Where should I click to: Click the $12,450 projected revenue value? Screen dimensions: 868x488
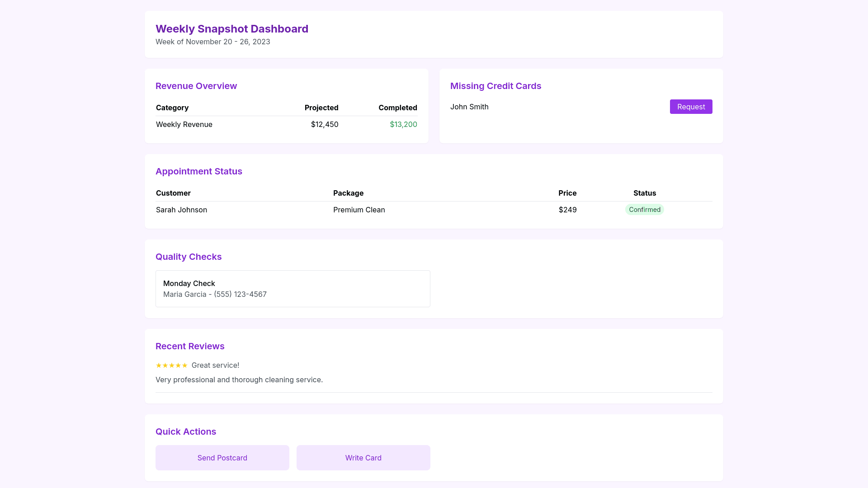324,124
